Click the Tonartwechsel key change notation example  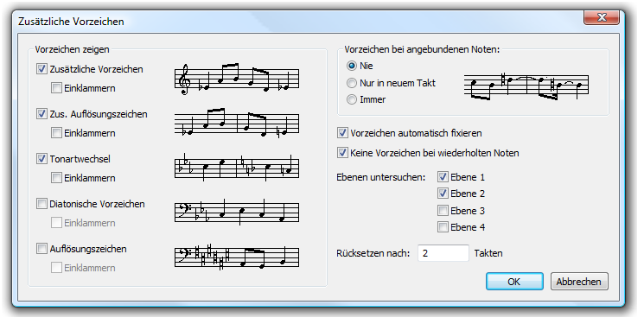237,168
